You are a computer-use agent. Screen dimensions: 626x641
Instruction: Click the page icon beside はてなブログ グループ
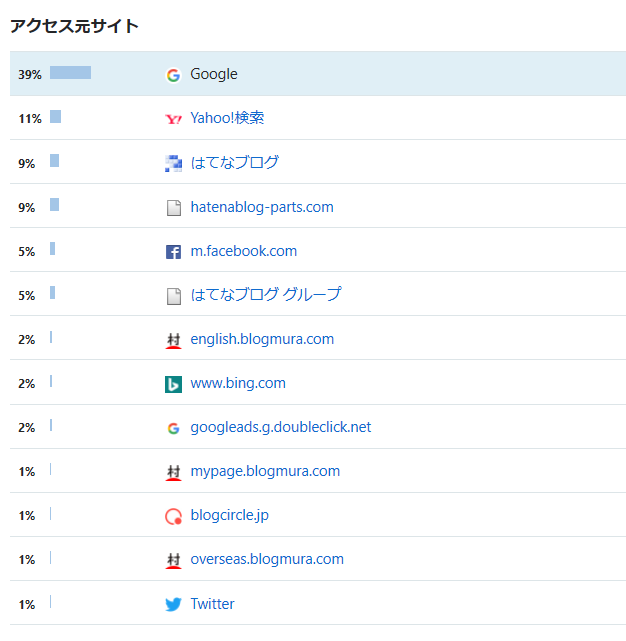(174, 296)
